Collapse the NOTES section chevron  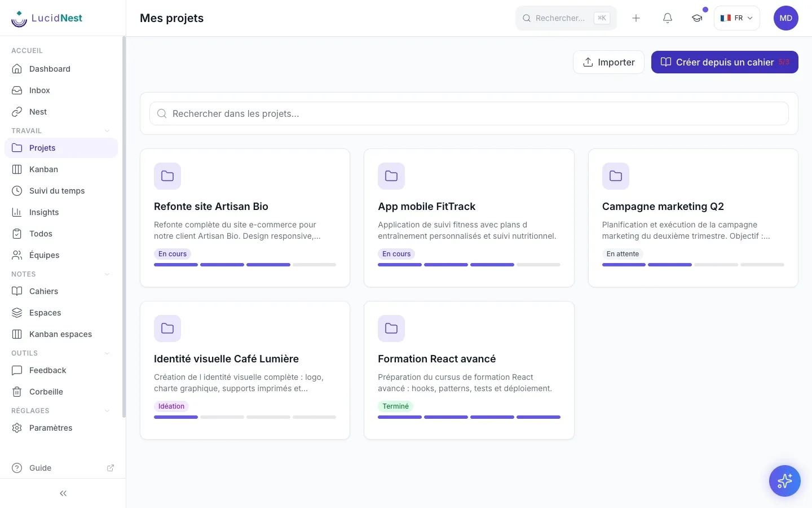click(x=107, y=274)
